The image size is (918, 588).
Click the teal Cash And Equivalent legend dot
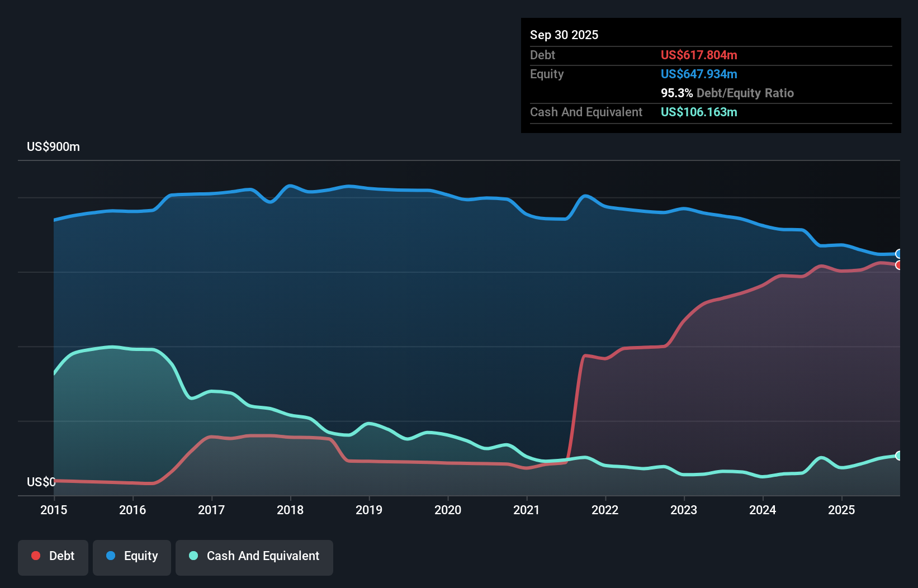tap(192, 556)
